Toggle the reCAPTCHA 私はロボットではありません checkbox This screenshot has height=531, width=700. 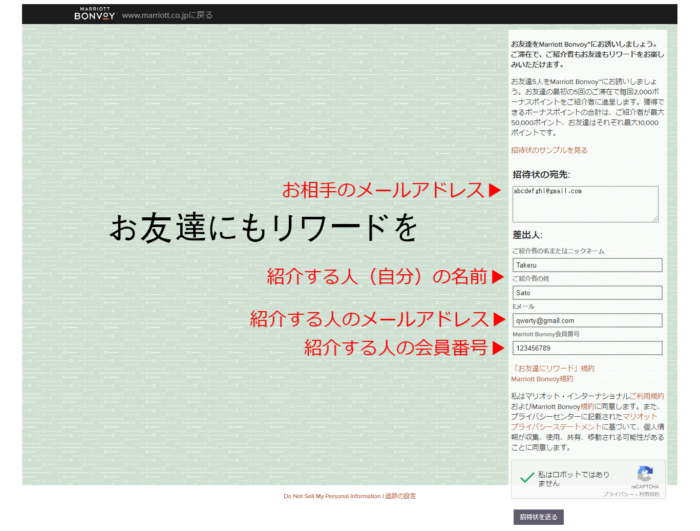(x=527, y=478)
